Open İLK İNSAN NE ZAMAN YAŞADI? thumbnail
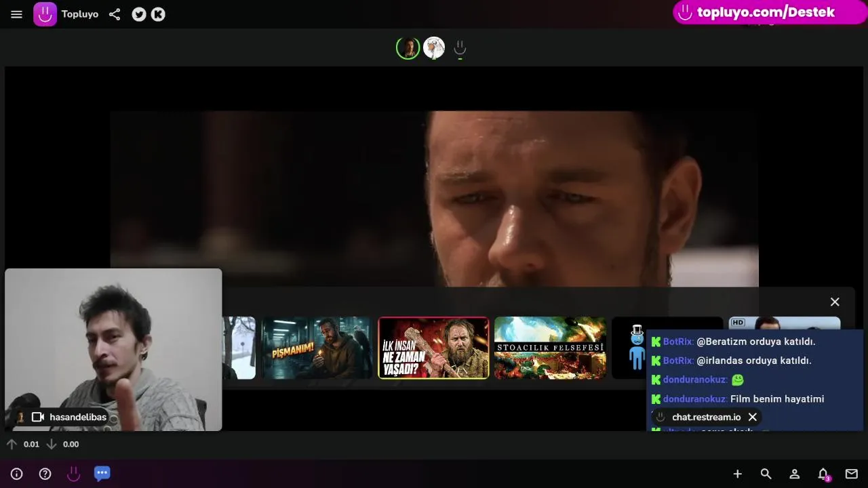This screenshot has height=488, width=868. tap(433, 348)
